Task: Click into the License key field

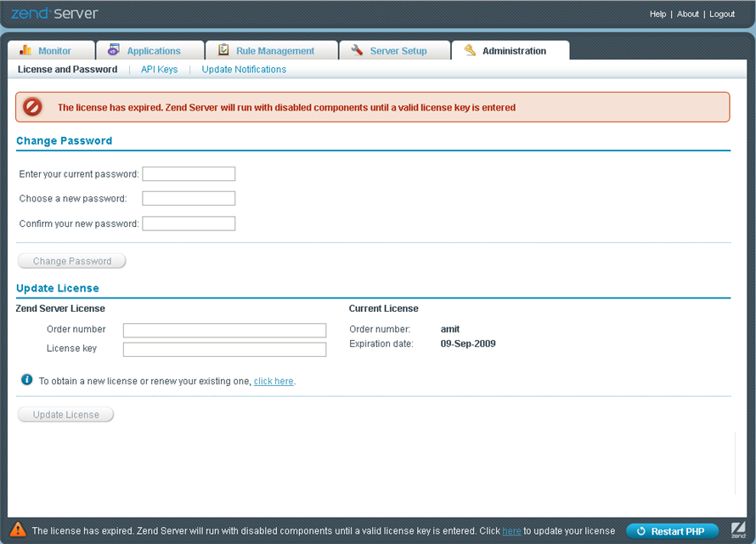Action: 224,349
